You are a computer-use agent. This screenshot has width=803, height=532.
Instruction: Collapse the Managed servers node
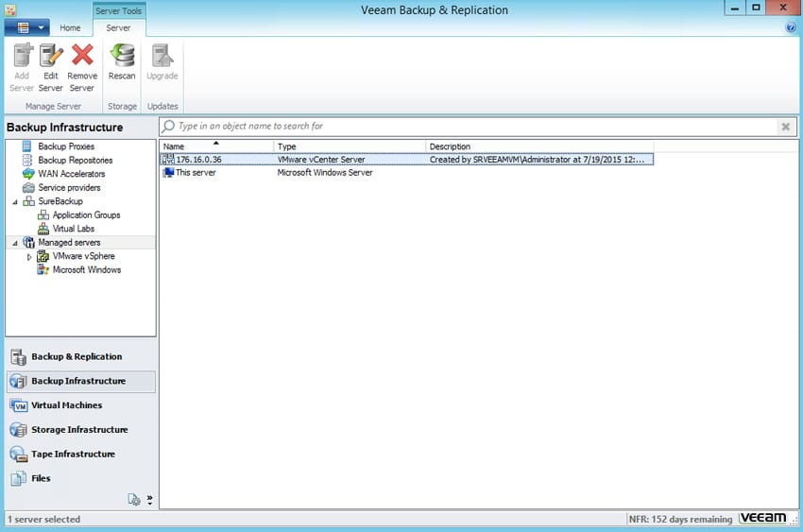15,243
